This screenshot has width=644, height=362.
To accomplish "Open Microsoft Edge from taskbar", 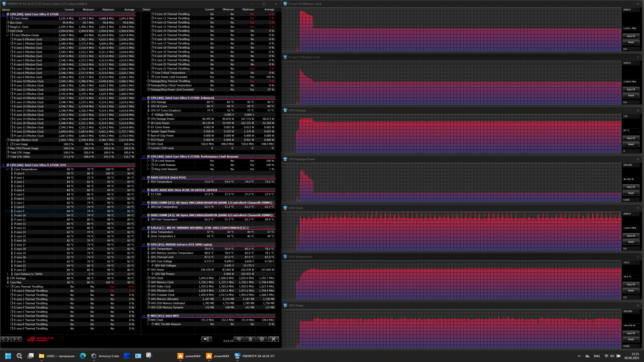I will [x=83, y=356].
